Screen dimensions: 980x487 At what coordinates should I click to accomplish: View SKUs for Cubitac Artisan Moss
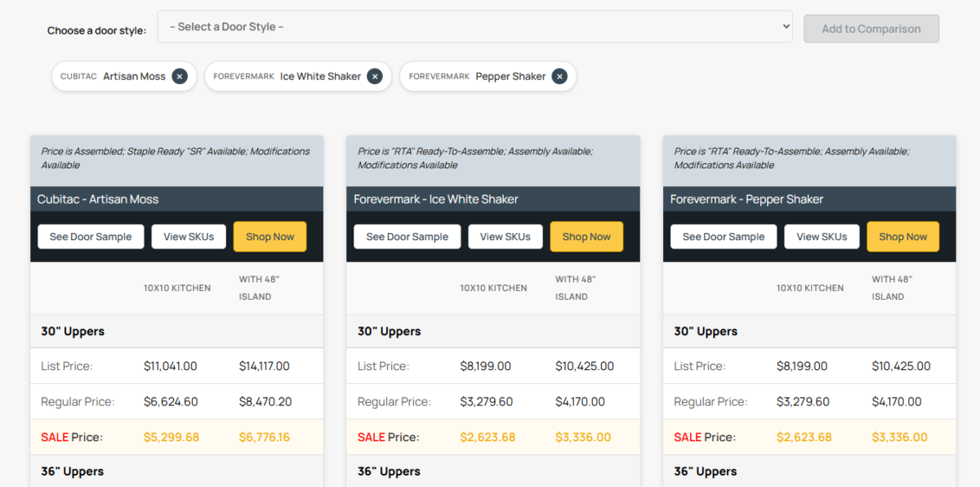(189, 237)
